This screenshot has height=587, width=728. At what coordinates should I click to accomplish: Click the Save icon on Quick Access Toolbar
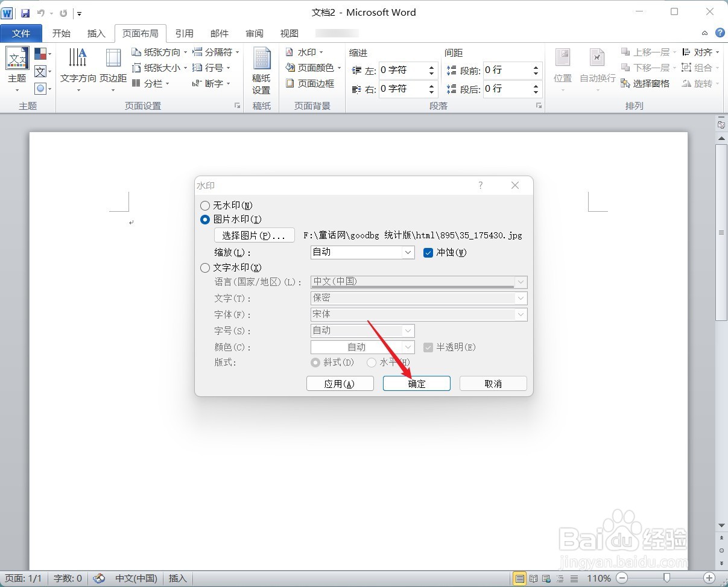pos(25,12)
